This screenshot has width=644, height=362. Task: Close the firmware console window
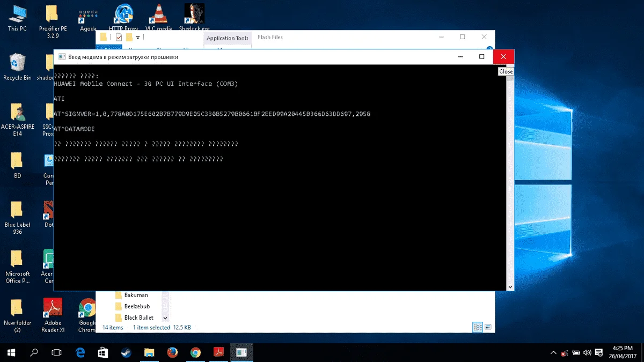click(x=503, y=57)
